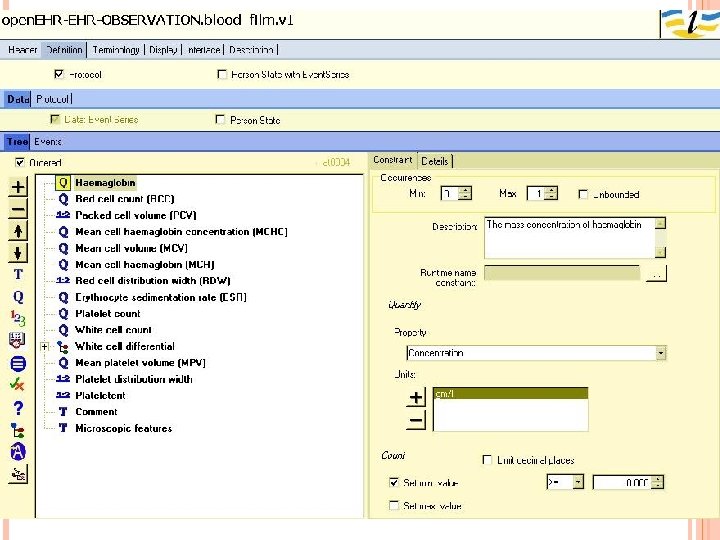The image size is (720, 540).
Task: Click the count icon beside Packed cell volume
Action: (x=63, y=215)
